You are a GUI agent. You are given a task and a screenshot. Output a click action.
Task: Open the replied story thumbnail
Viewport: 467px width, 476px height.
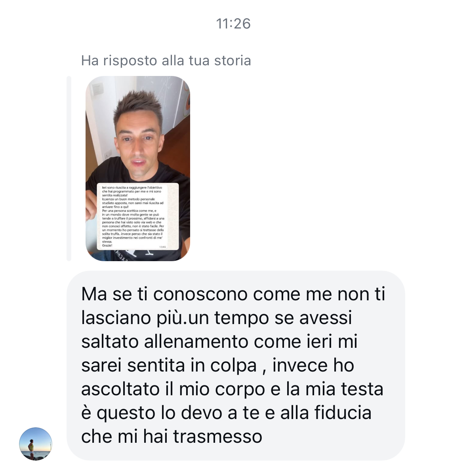point(138,169)
